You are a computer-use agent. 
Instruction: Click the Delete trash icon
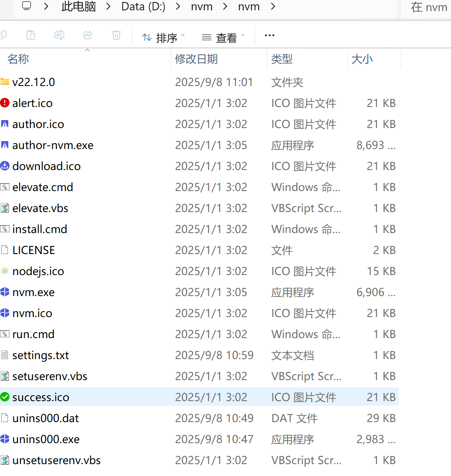pyautogui.click(x=116, y=35)
